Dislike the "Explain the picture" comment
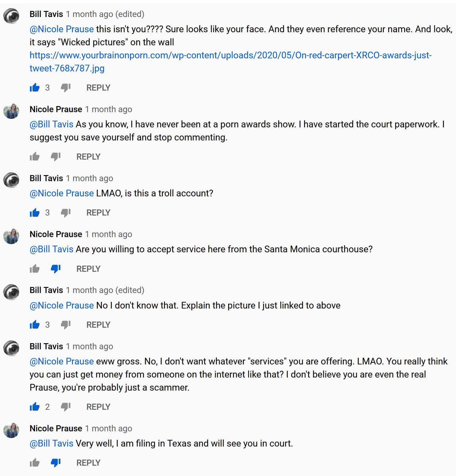This screenshot has height=476, width=456. pyautogui.click(x=66, y=325)
